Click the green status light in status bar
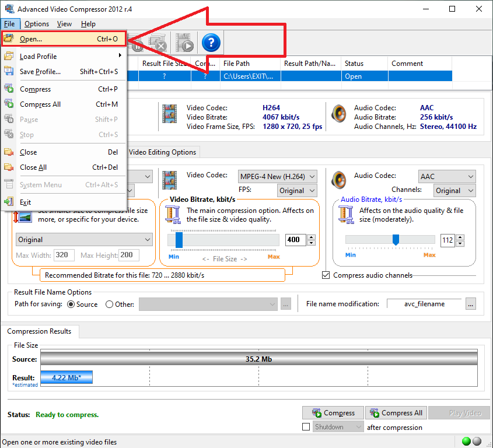Viewport: 493px width, 448px height. [x=467, y=442]
